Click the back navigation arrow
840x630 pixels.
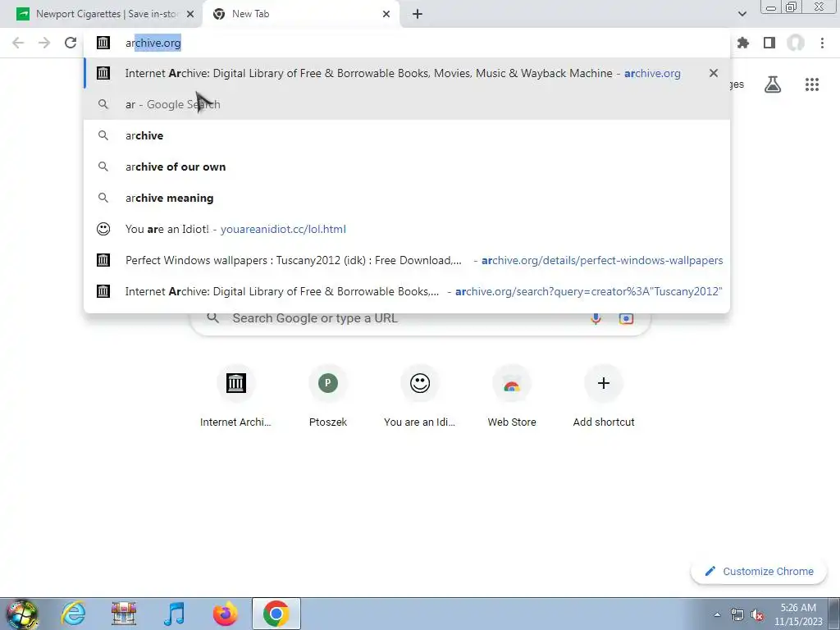[x=18, y=43]
